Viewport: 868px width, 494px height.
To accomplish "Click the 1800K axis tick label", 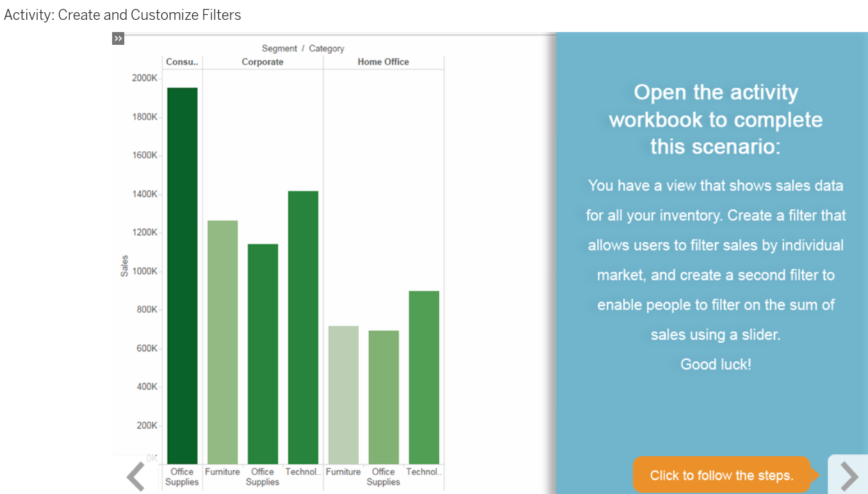I will [144, 117].
